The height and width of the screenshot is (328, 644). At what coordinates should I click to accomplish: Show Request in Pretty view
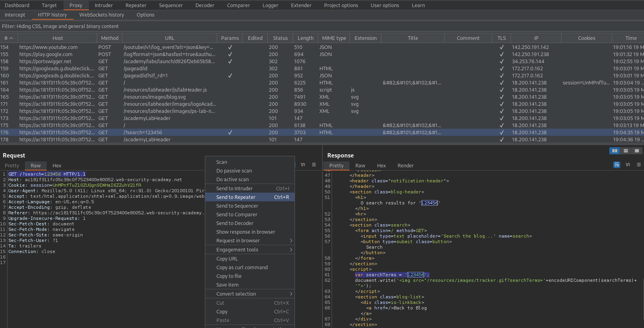[x=12, y=165]
